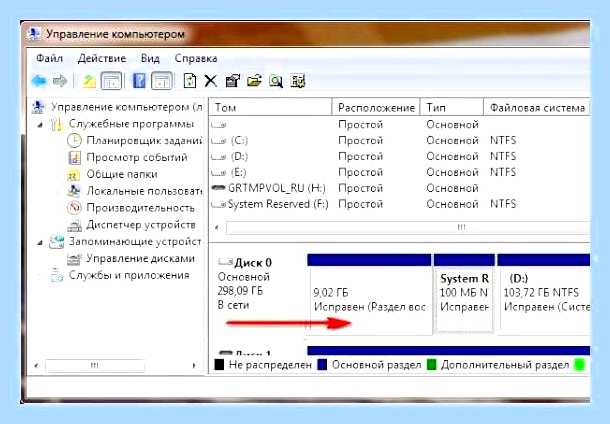610x424 pixels.
Task: Click the Службы и приложения icon
Action: pyautogui.click(x=57, y=275)
